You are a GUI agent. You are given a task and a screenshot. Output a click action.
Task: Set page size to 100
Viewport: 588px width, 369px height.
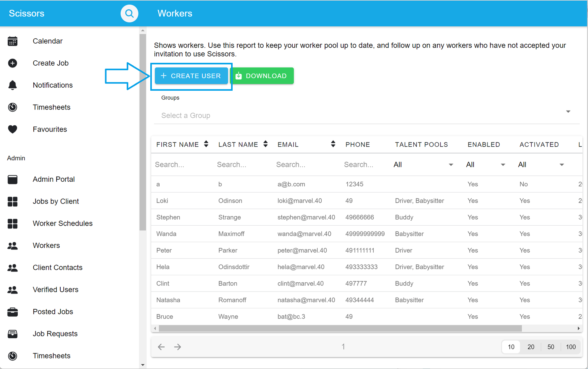click(571, 347)
